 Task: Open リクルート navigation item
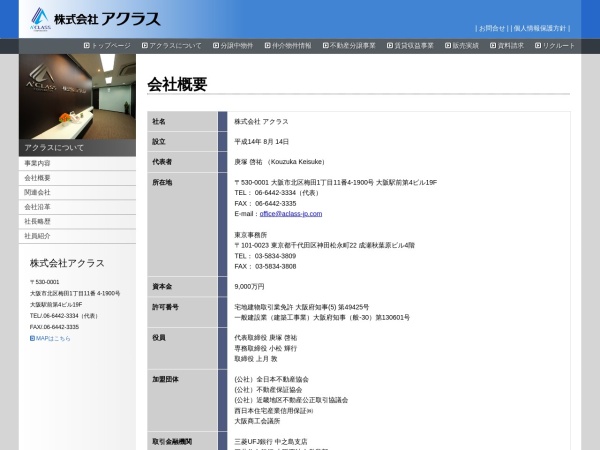pos(559,46)
